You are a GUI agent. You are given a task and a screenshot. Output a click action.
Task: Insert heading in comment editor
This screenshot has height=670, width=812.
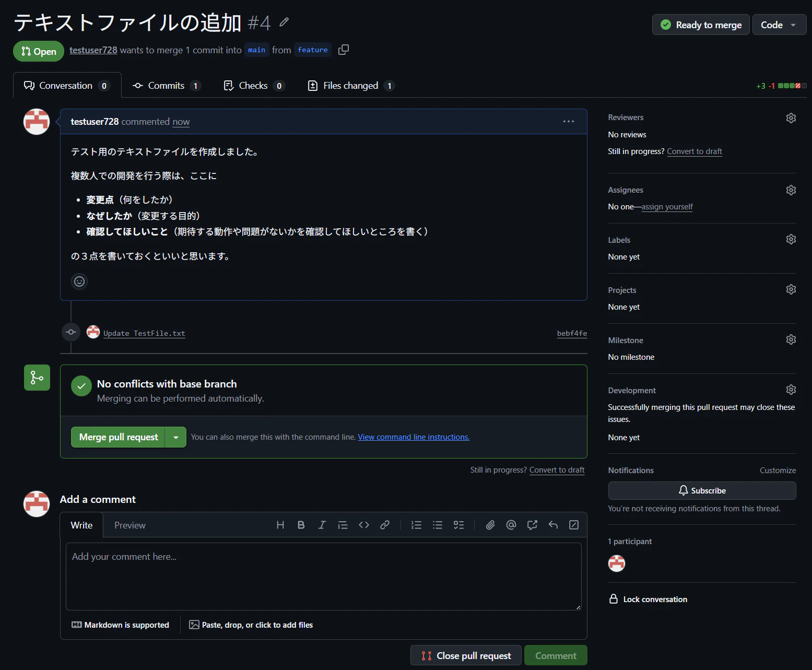tap(280, 525)
